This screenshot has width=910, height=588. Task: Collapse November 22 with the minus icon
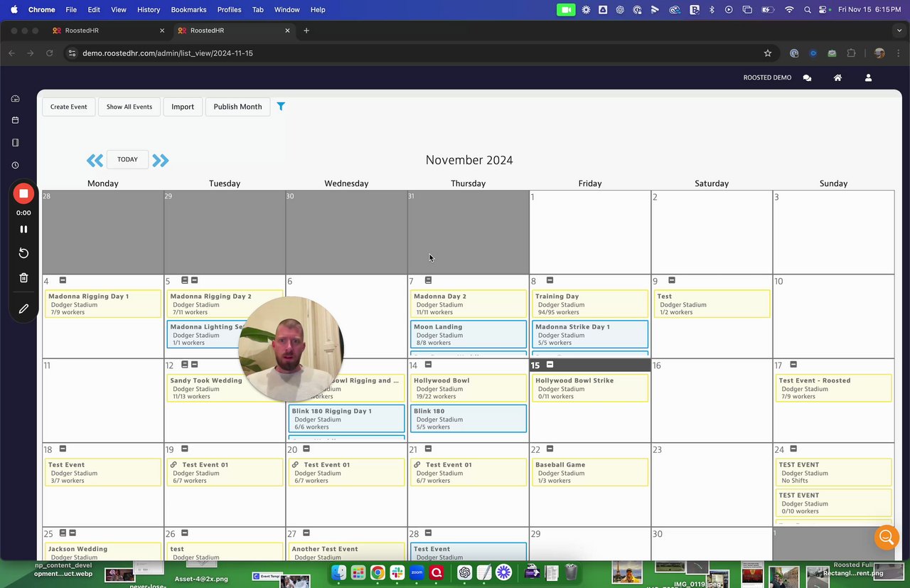(x=550, y=449)
